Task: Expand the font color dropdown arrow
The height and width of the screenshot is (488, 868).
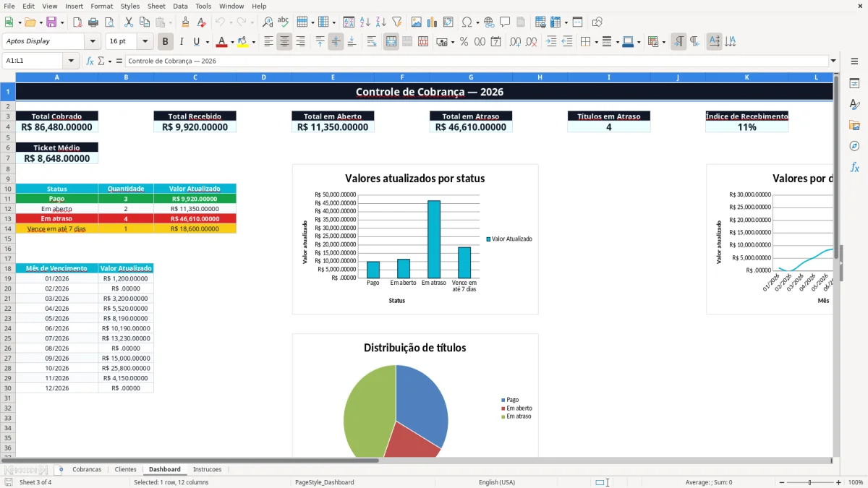Action: click(232, 42)
